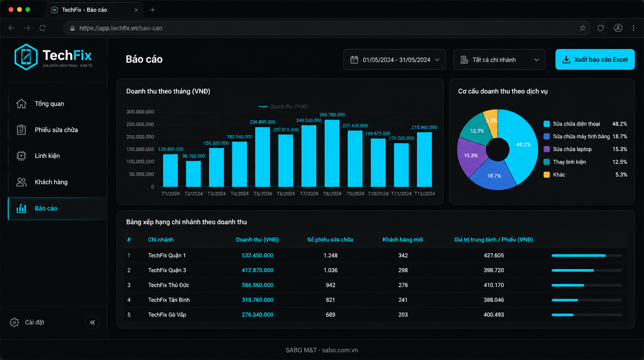This screenshot has width=644, height=360.
Task: Select the TechFix - Báo cáo browser tab
Action: [95, 10]
